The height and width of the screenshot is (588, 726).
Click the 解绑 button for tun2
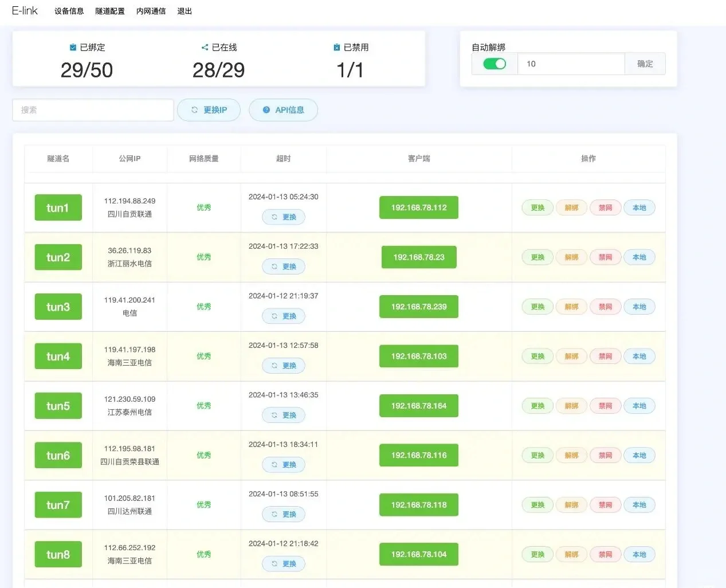click(x=571, y=257)
